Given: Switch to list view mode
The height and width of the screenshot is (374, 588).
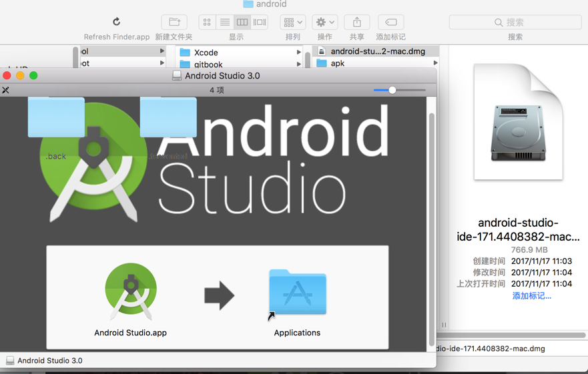Looking at the screenshot, I should tap(225, 22).
